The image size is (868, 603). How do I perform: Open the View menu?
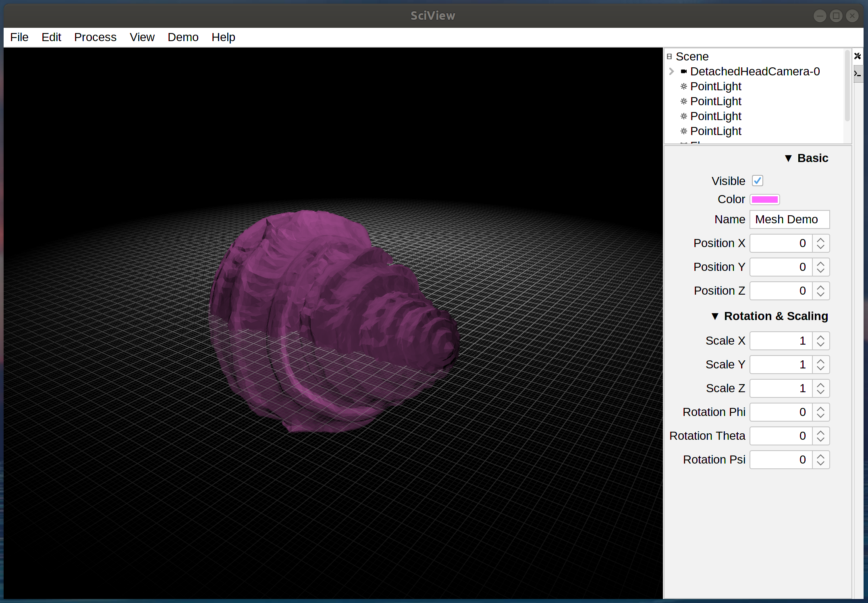click(x=142, y=37)
